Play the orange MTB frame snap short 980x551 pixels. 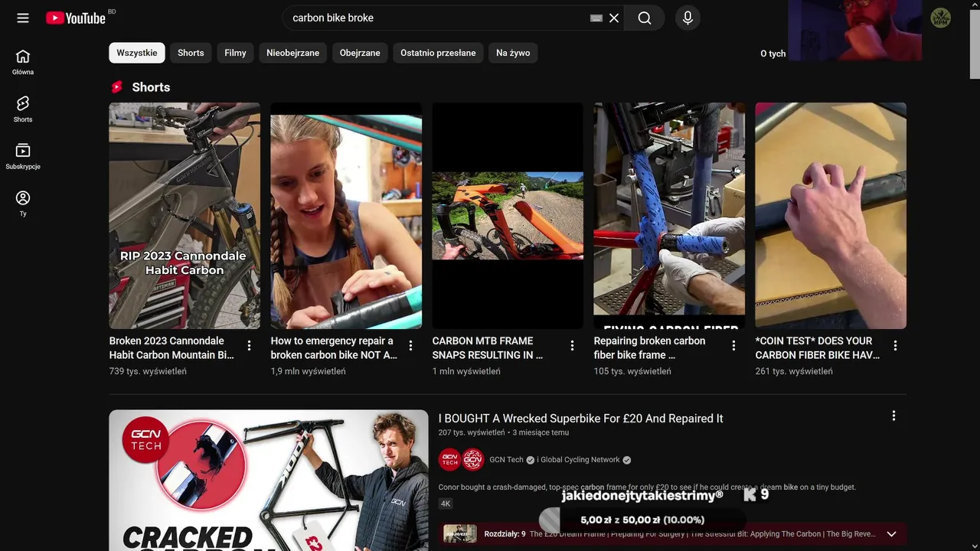click(x=508, y=216)
